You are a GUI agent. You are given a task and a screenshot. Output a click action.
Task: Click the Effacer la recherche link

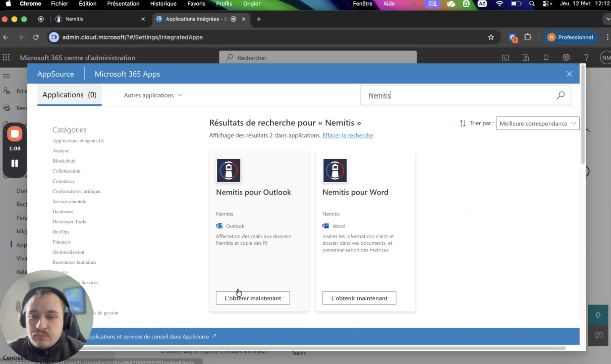(x=348, y=135)
